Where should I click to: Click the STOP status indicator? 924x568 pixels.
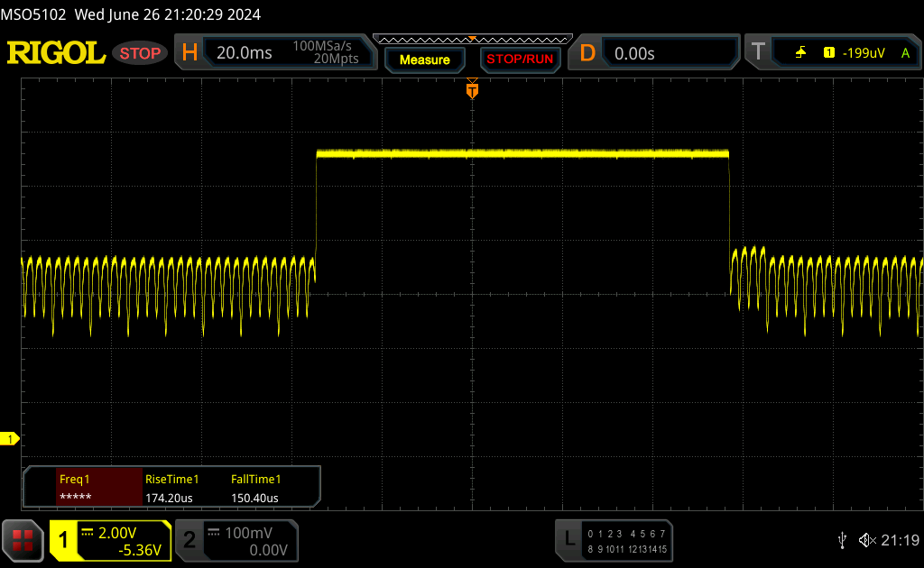point(140,53)
